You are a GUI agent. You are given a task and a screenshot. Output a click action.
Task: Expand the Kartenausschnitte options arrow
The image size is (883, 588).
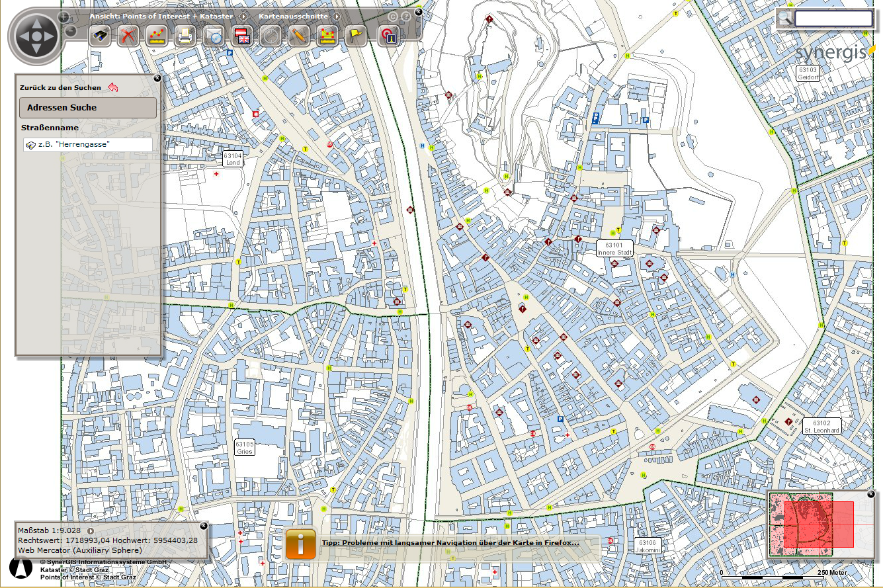tap(336, 16)
